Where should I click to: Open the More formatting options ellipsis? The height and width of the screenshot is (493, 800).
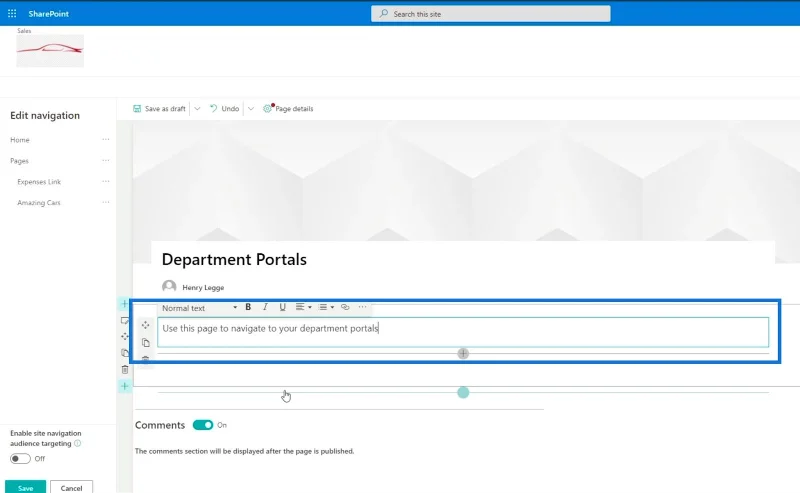pos(362,307)
